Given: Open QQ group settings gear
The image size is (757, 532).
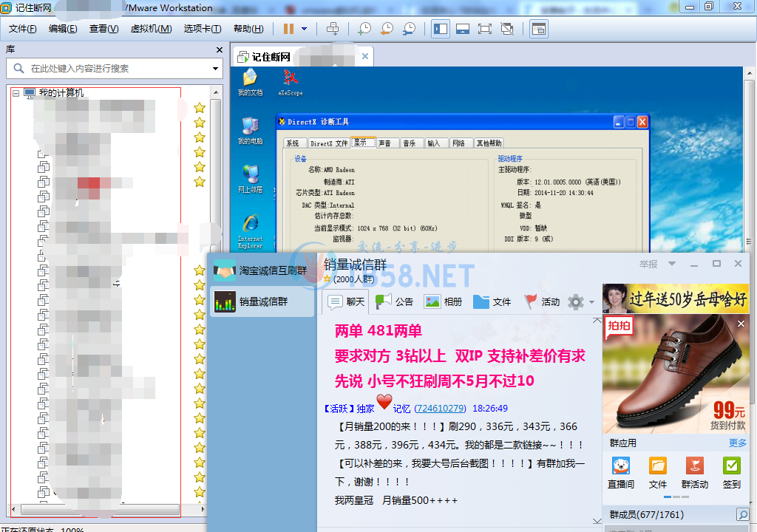Looking at the screenshot, I should click(576, 302).
